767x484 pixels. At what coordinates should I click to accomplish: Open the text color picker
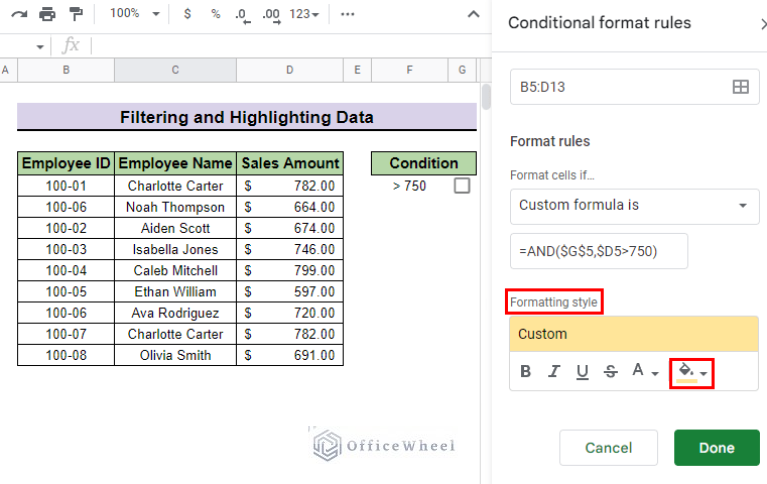click(645, 371)
